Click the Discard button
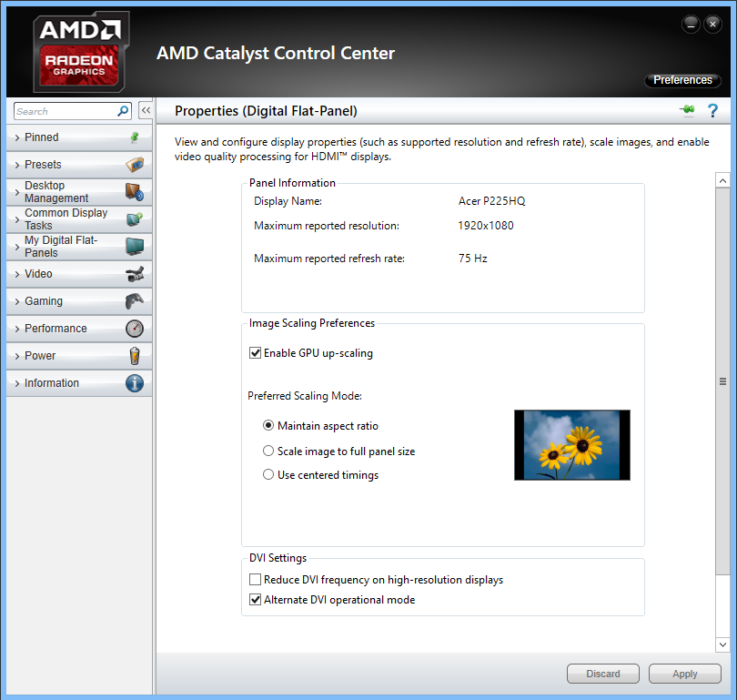Viewport: 737px width, 700px height. (x=603, y=674)
